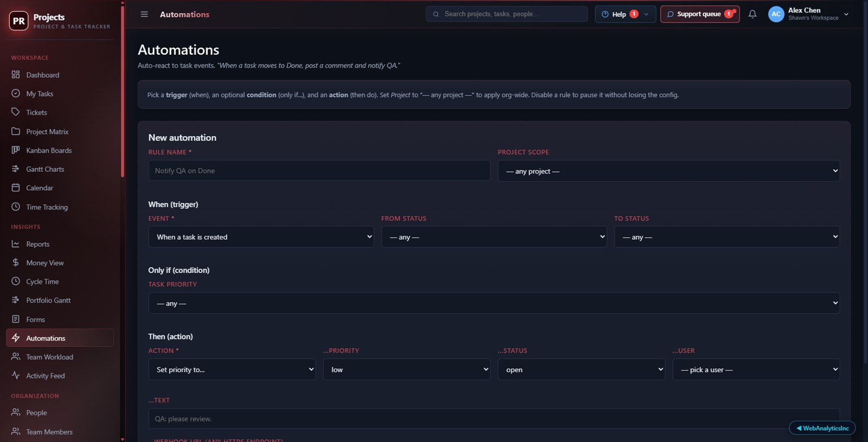Image resolution: width=868 pixels, height=442 pixels.
Task: Click the Dashboard grid icon in sidebar
Action: [x=16, y=75]
